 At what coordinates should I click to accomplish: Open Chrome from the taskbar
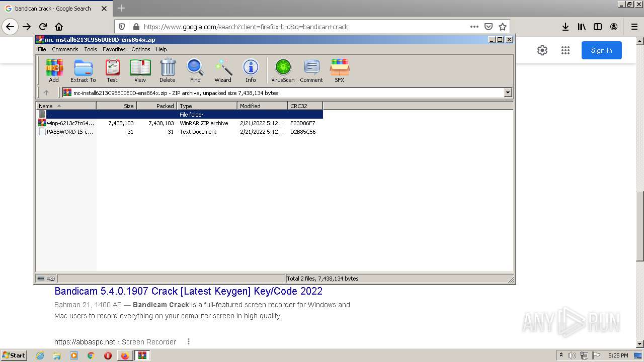tap(91, 355)
